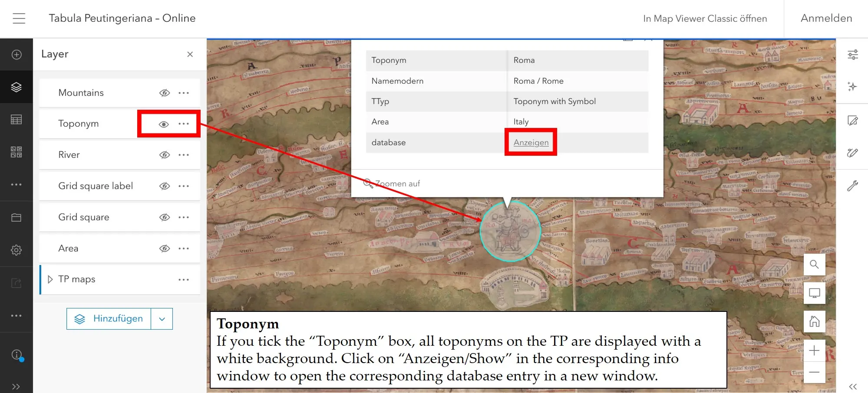The height and width of the screenshot is (393, 868).
Task: Click the screen/monitor map button
Action: (814, 293)
